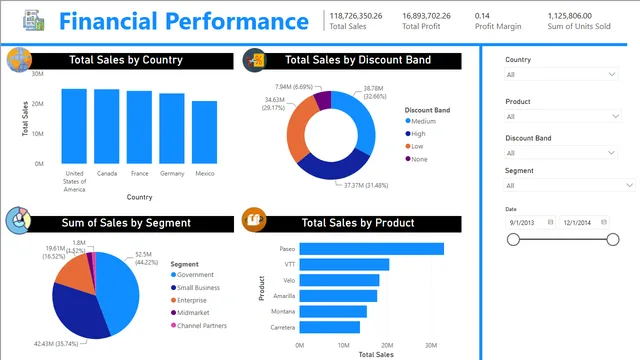Viewport: 640px width, 360px height.
Task: Click the financial report logo icon
Action: tap(33, 20)
